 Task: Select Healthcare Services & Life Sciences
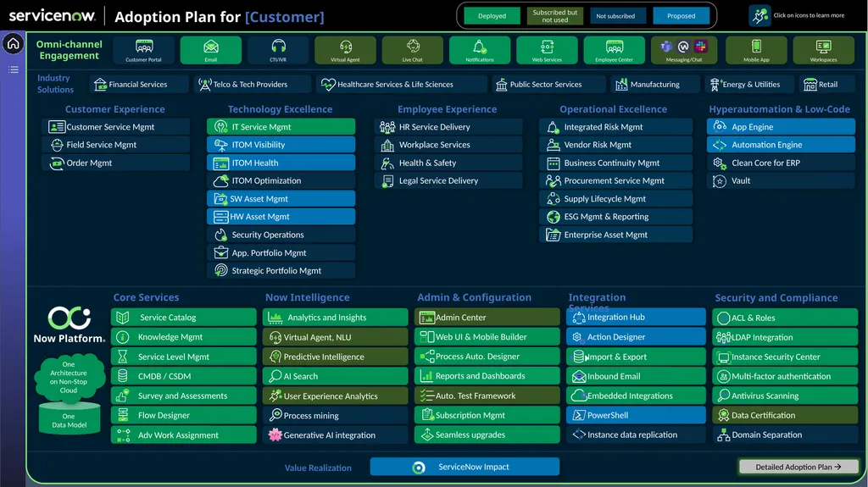pos(402,84)
